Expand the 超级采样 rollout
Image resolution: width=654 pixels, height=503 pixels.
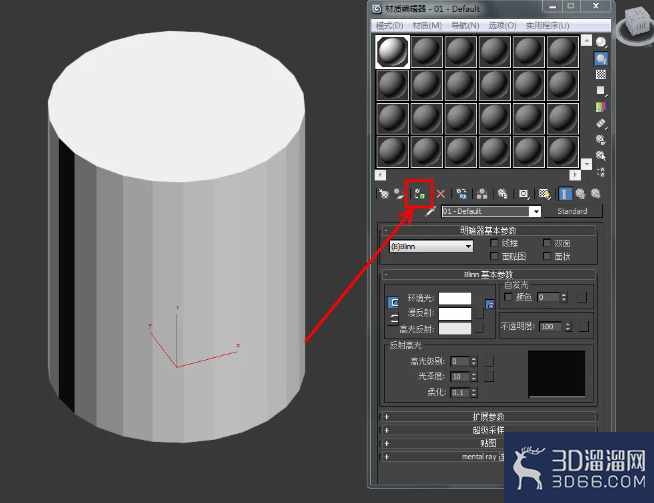[488, 430]
